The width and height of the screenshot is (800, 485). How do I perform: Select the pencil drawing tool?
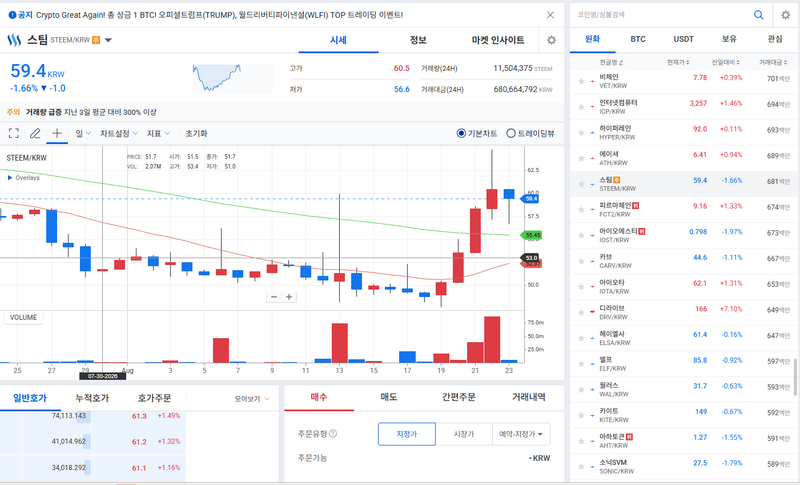(x=35, y=133)
